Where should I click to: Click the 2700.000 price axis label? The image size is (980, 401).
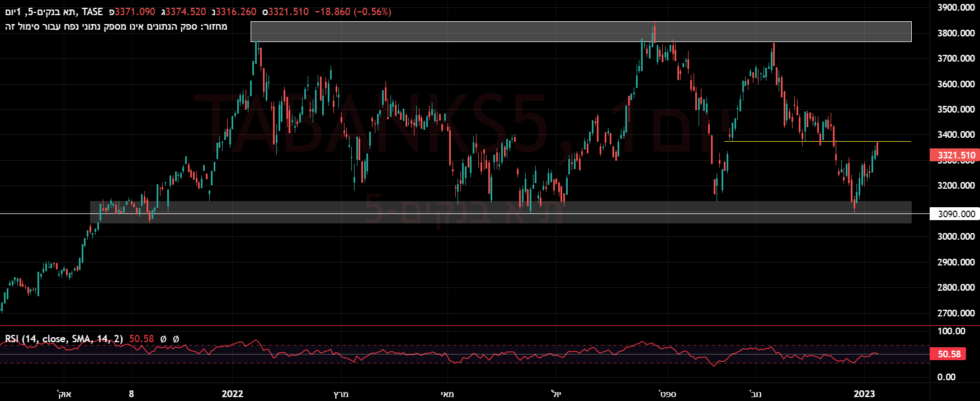[956, 313]
